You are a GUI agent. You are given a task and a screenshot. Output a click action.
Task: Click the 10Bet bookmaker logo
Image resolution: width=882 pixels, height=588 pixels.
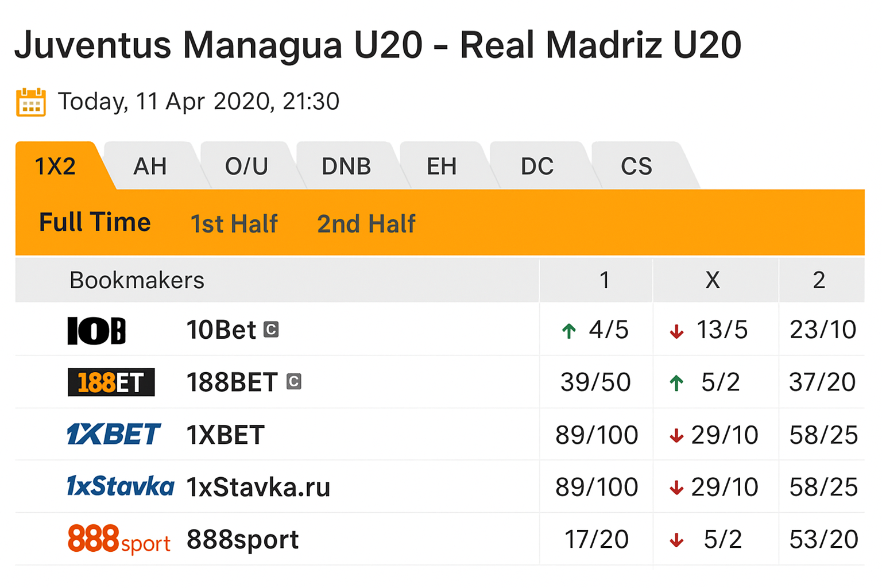coord(96,330)
